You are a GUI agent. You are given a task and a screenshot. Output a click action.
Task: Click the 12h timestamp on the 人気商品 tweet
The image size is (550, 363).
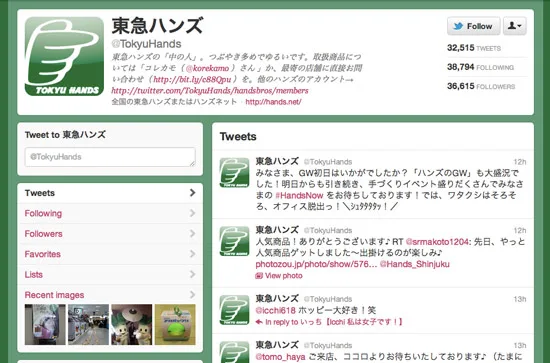click(520, 230)
